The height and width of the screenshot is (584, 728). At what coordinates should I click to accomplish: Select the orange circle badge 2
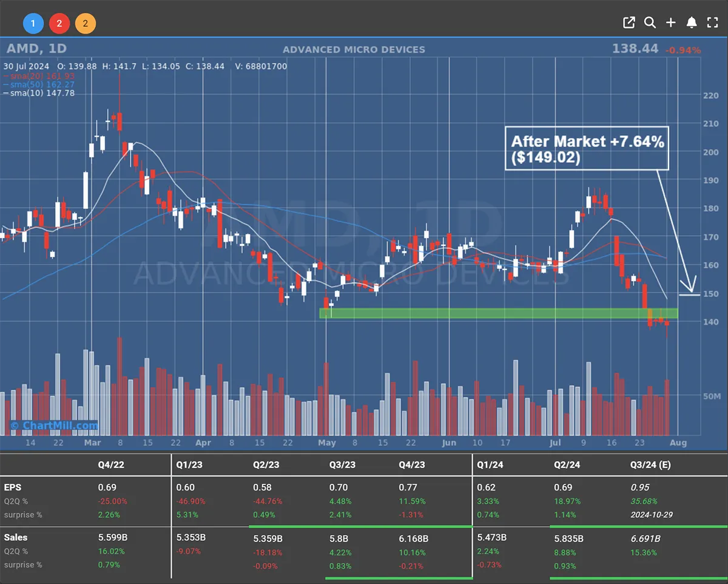pyautogui.click(x=86, y=24)
